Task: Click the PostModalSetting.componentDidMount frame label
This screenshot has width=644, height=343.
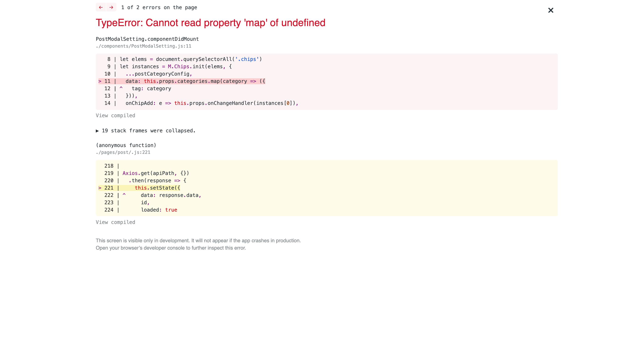Action: (x=147, y=39)
